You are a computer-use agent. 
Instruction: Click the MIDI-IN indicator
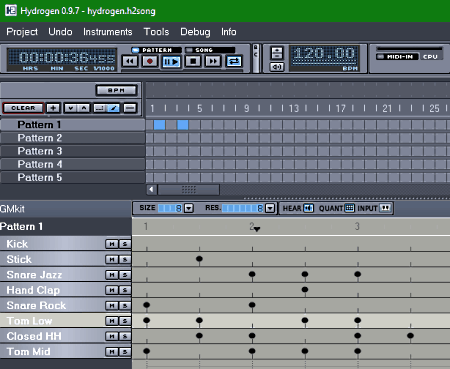point(397,57)
